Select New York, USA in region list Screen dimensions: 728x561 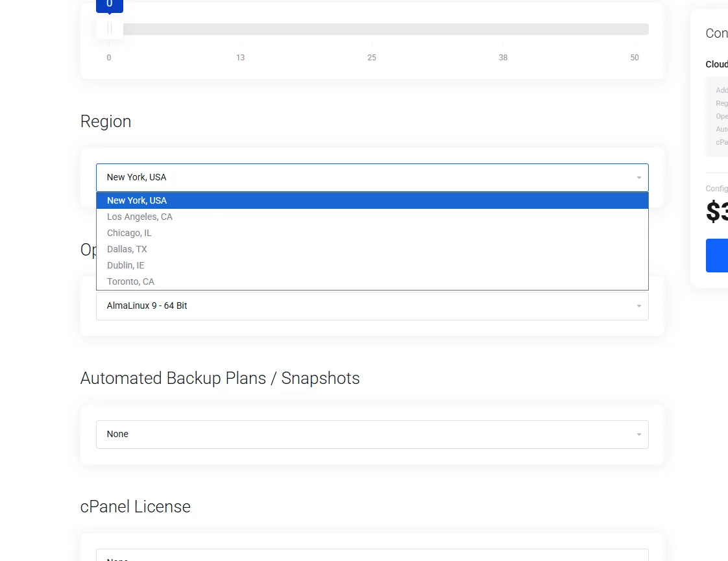(x=372, y=200)
